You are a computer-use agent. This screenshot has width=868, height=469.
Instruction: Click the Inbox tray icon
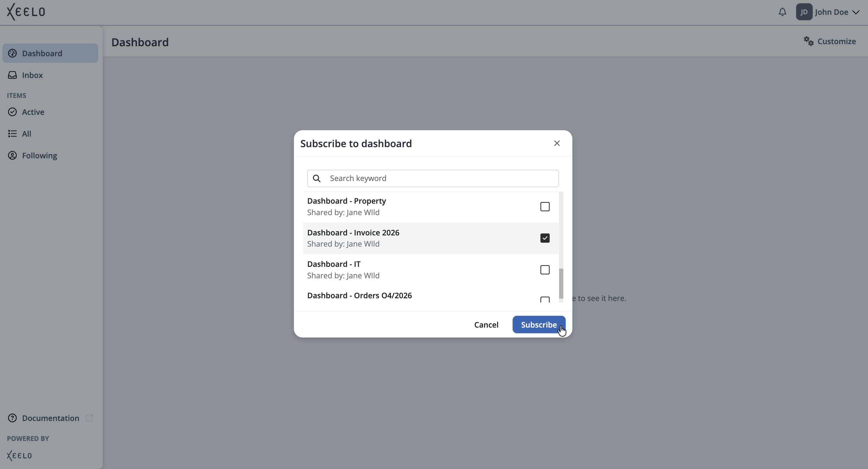point(12,75)
